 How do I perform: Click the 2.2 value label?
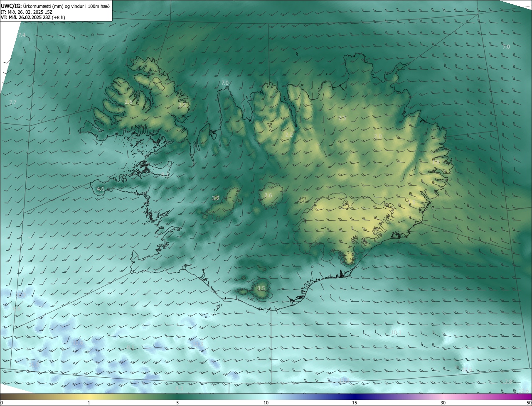point(288,135)
